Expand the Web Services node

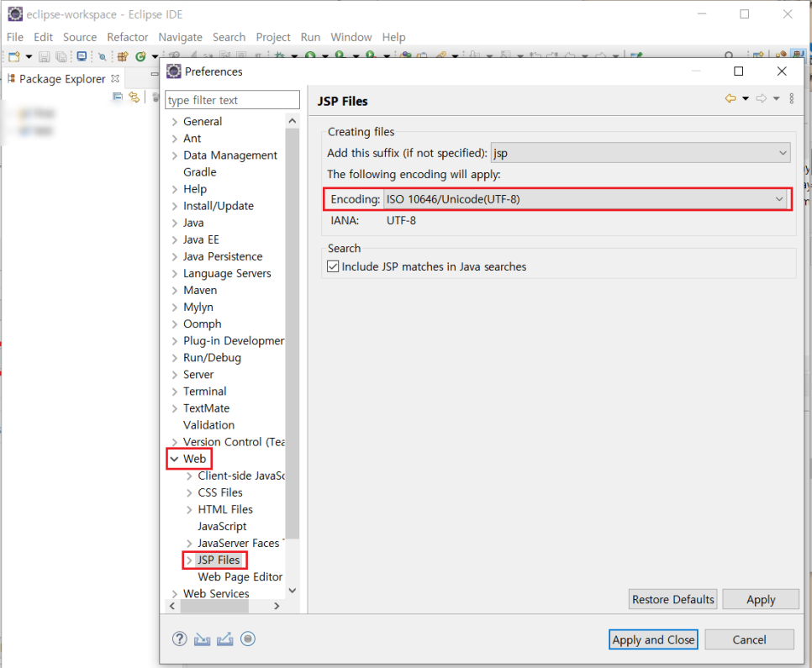[175, 594]
